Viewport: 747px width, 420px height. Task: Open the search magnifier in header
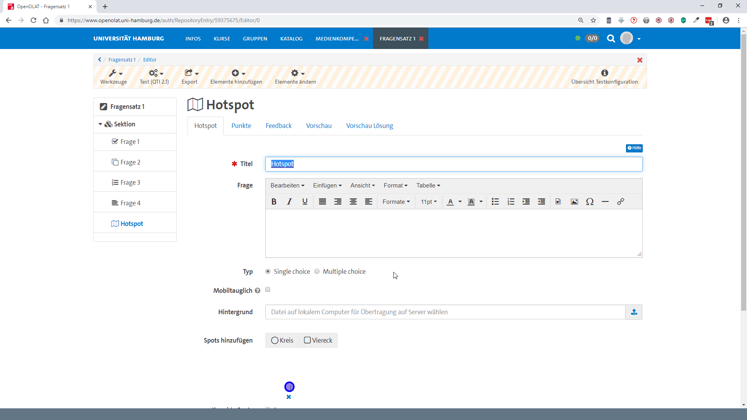(x=611, y=39)
